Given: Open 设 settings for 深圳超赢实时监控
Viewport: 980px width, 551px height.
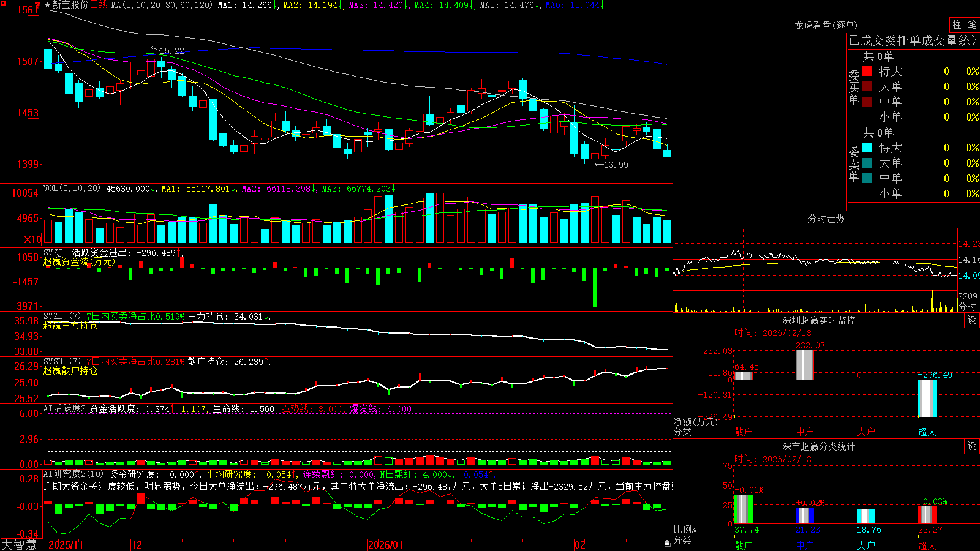Looking at the screenshot, I should (x=972, y=320).
